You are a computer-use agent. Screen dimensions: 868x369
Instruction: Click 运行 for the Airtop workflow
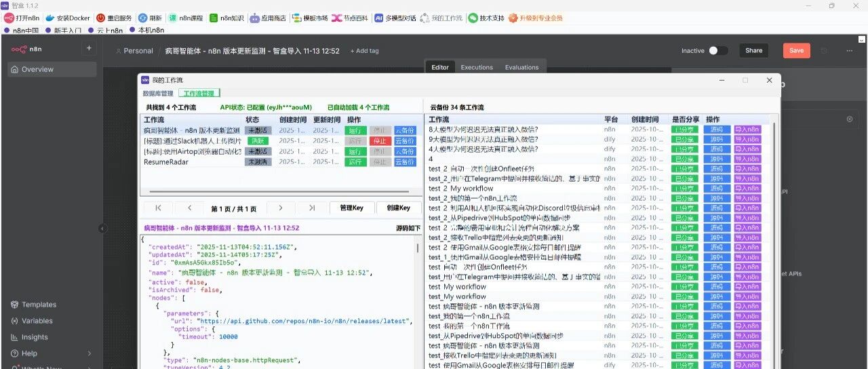pos(355,151)
